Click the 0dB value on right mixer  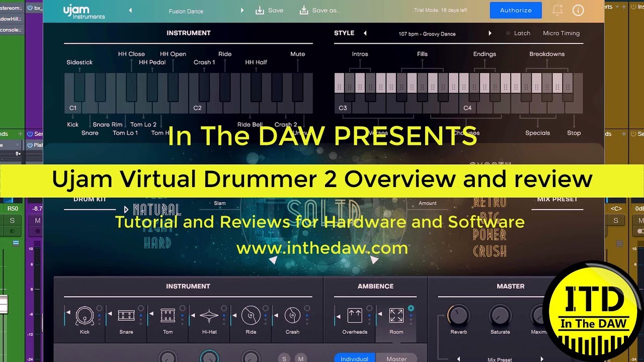pyautogui.click(x=639, y=208)
